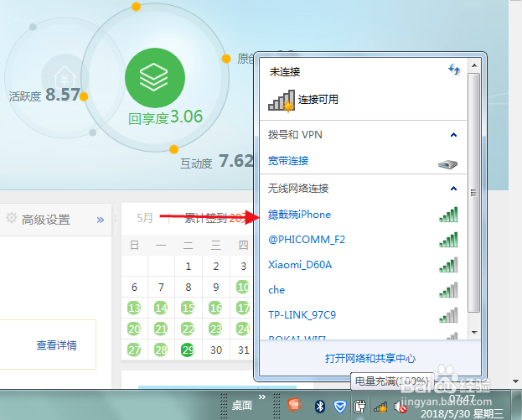Select calendar day 27

coord(134,350)
